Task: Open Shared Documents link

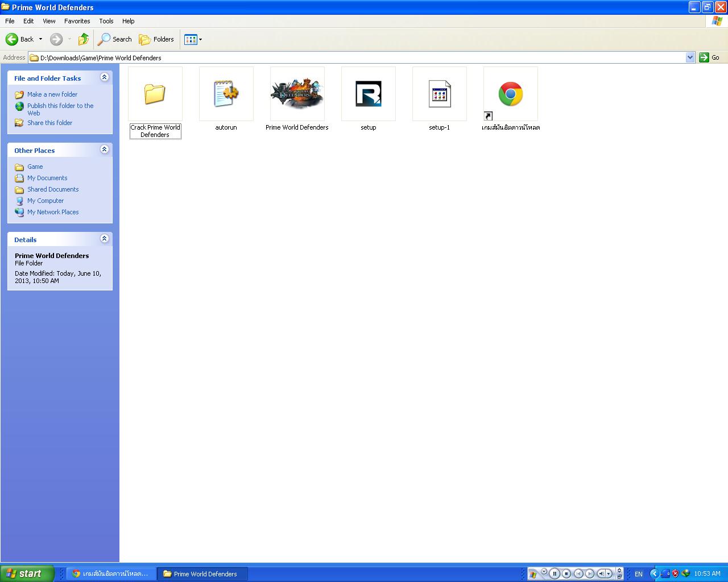Action: tap(53, 189)
